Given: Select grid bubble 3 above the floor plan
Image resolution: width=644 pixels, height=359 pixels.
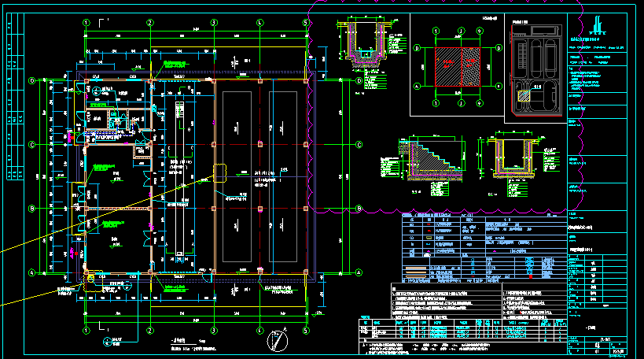Looking at the screenshot, I should (213, 22).
